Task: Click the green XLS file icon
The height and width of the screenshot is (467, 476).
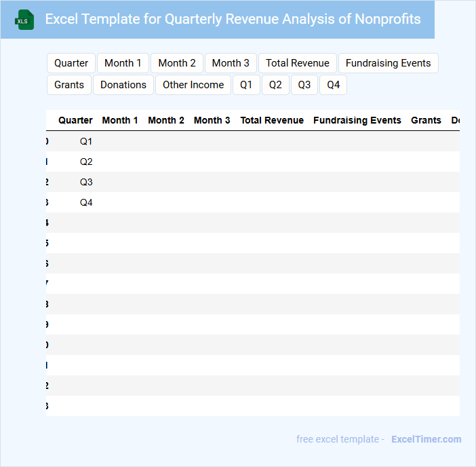Action: [x=24, y=20]
